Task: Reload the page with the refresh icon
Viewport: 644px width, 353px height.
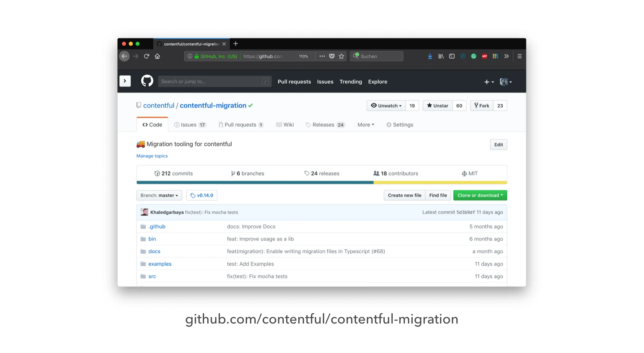Action: click(x=146, y=56)
